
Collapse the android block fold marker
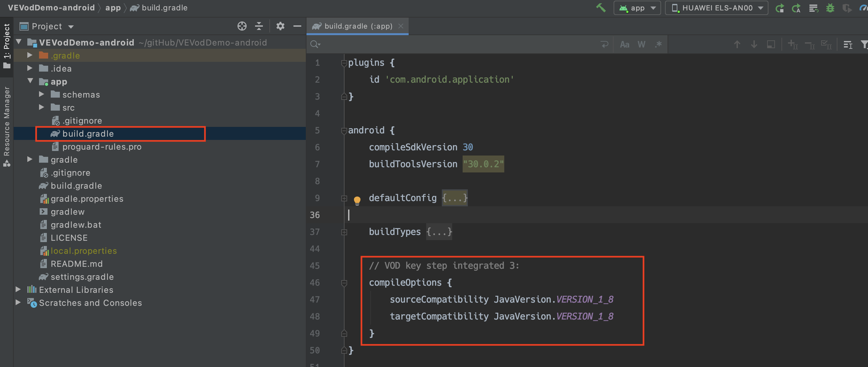pos(344,131)
